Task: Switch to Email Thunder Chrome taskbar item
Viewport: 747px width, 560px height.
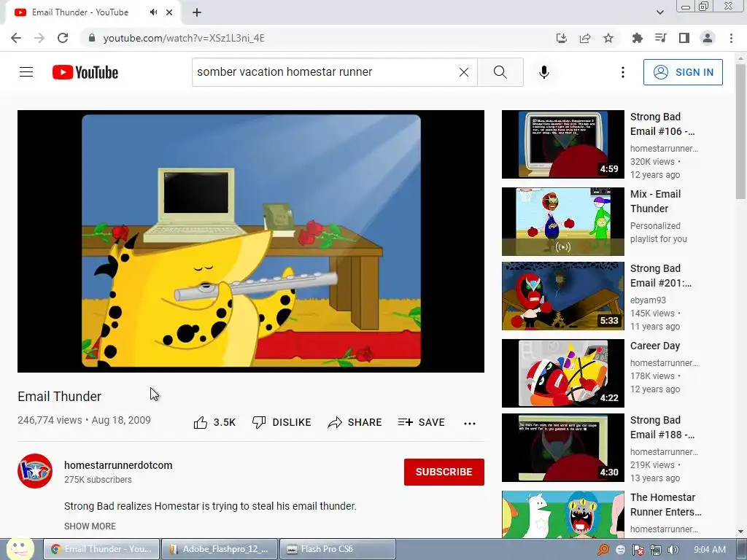Action: (101, 549)
